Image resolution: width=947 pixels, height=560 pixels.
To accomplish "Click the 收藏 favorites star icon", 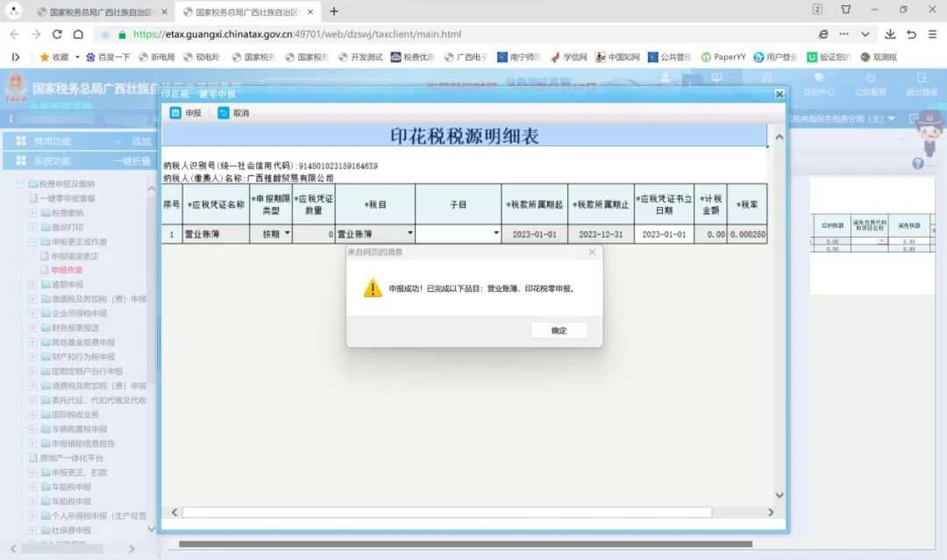I will [x=45, y=57].
